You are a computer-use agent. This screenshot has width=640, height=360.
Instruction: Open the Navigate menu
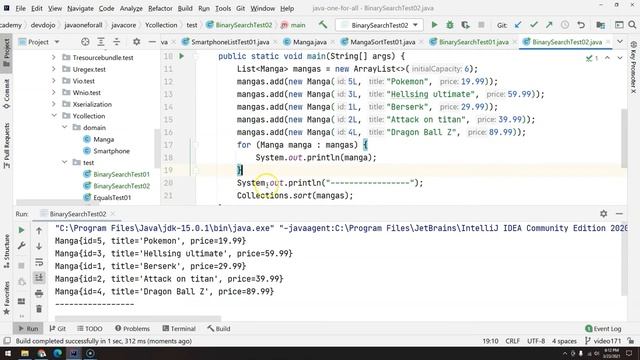pos(80,8)
